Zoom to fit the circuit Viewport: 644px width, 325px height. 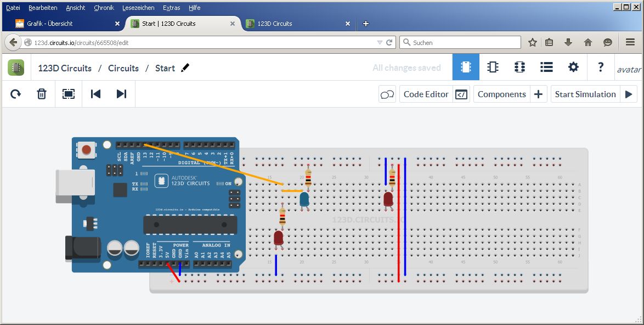point(68,94)
